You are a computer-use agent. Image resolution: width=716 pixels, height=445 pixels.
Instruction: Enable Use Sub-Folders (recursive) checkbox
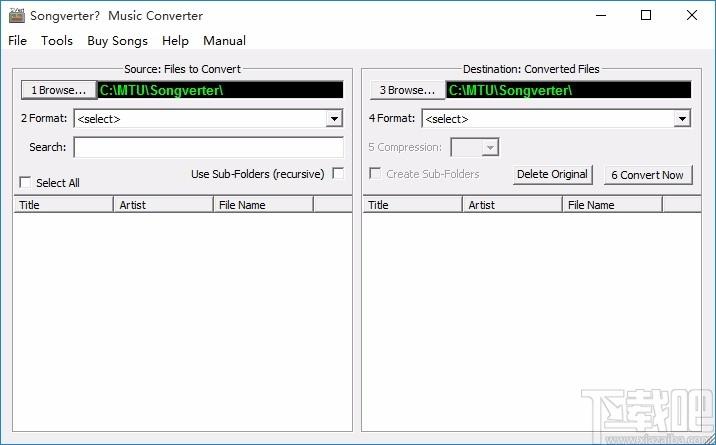pos(338,173)
